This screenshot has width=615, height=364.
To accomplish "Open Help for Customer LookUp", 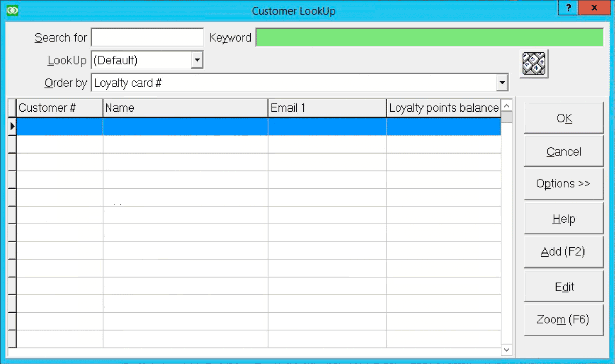I will 563,218.
